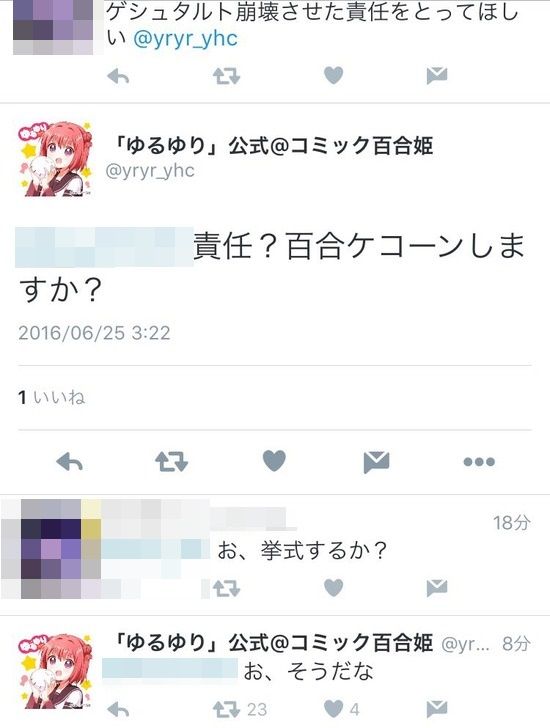Reply to the tweet お、そうだな
This screenshot has height=728, width=550.
pyautogui.click(x=118, y=709)
